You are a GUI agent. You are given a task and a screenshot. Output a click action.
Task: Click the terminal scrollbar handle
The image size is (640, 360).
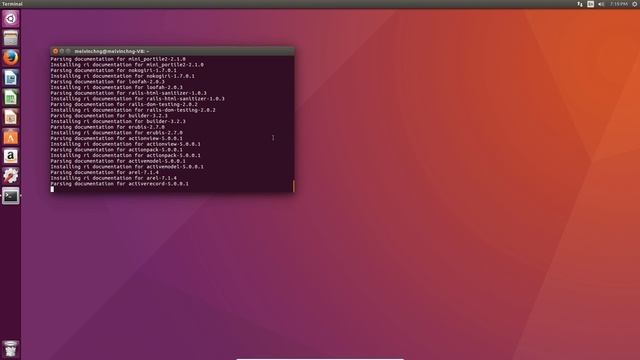[x=293, y=186]
